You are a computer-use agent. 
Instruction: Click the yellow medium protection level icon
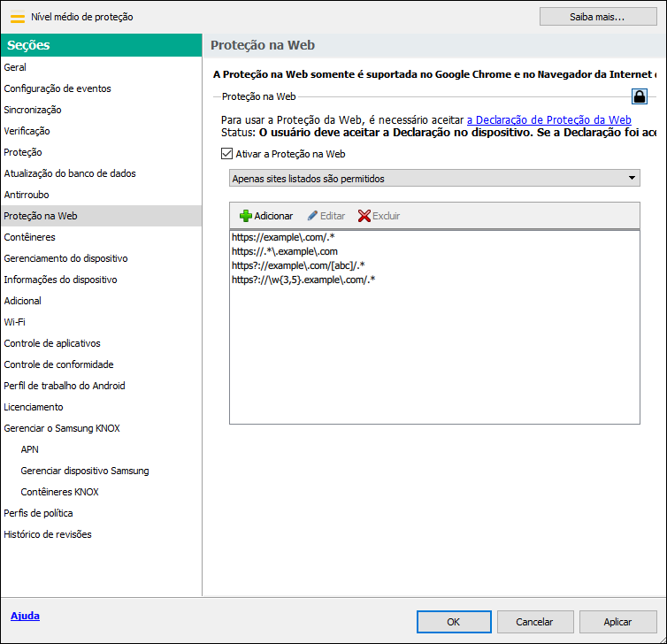tap(18, 18)
